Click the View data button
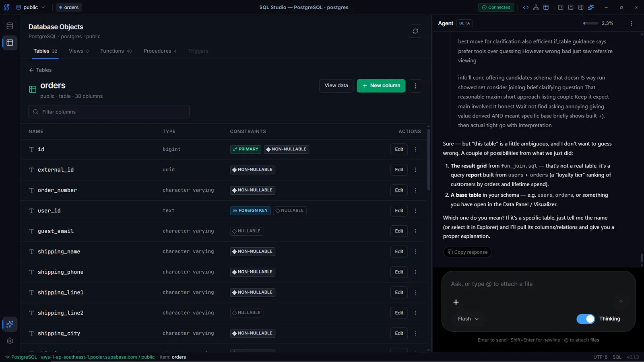644x362 pixels. pyautogui.click(x=336, y=86)
